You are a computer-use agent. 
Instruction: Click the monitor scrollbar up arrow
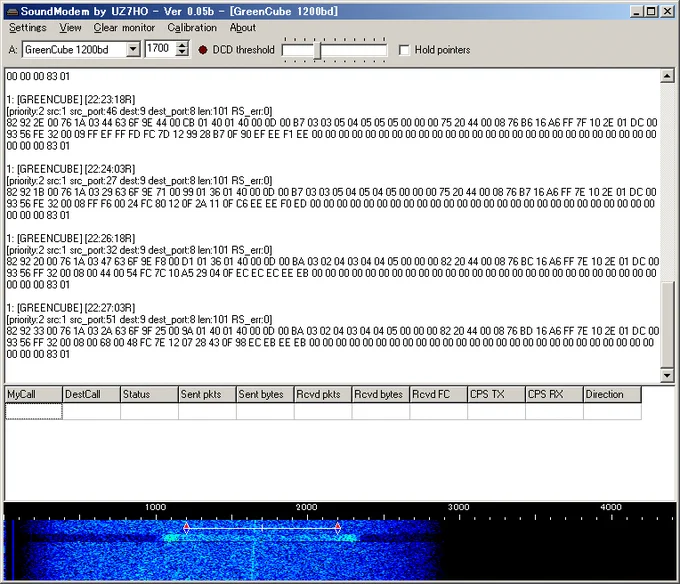click(667, 76)
